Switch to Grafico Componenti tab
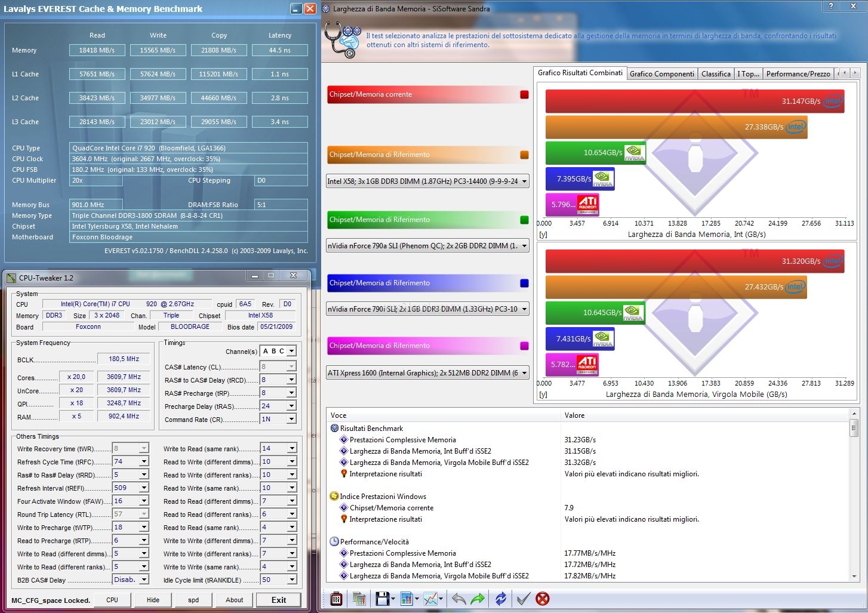 (662, 74)
